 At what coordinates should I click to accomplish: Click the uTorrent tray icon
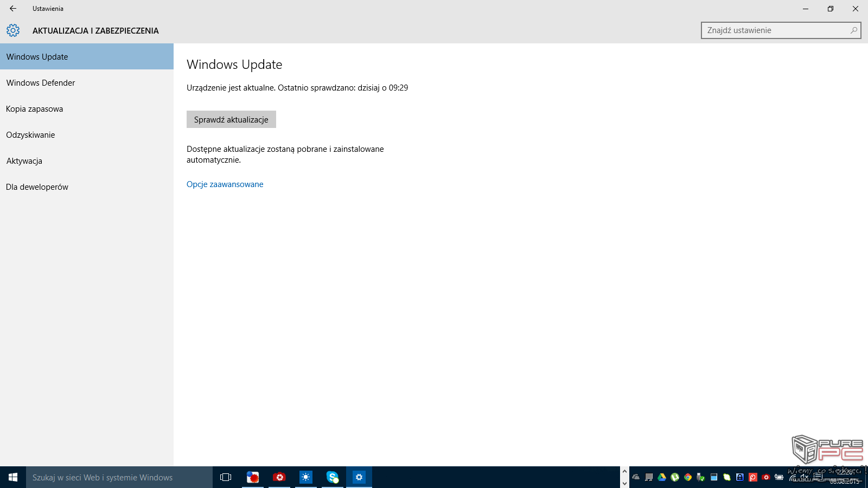click(x=675, y=477)
